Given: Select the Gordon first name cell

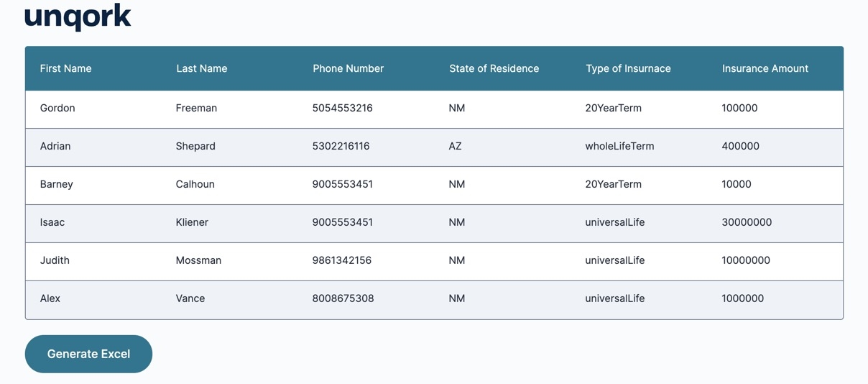Looking at the screenshot, I should (x=57, y=108).
